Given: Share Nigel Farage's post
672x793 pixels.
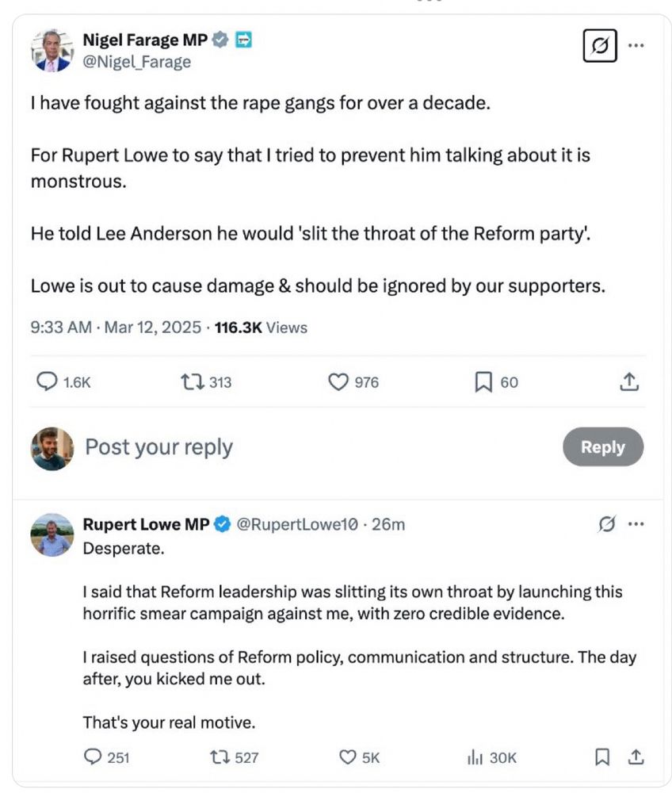Looking at the screenshot, I should coord(628,382).
